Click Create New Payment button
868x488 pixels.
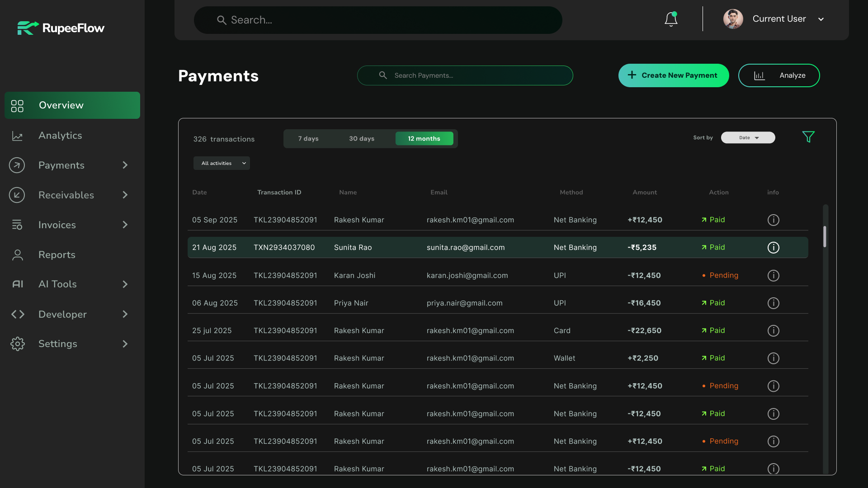(674, 75)
